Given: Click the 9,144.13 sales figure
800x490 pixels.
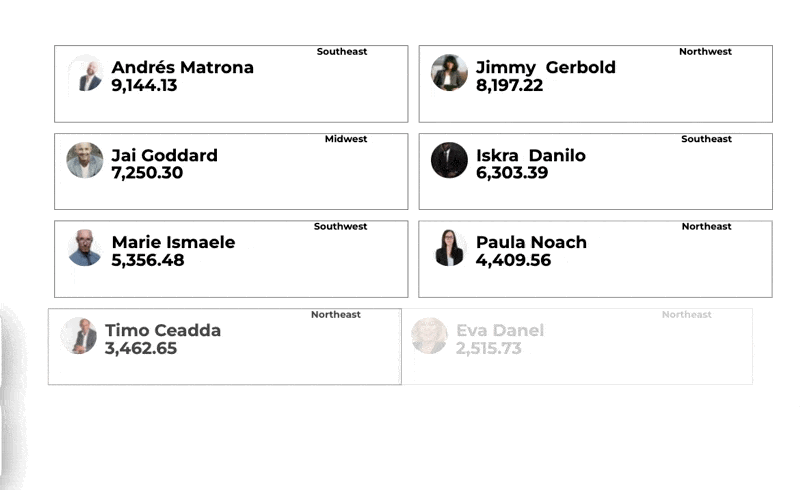Looking at the screenshot, I should coord(144,85).
